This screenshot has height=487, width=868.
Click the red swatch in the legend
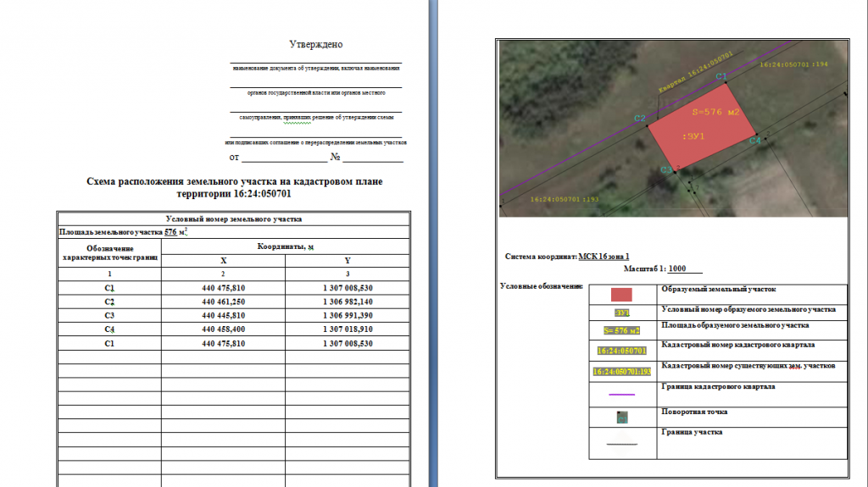pos(621,295)
